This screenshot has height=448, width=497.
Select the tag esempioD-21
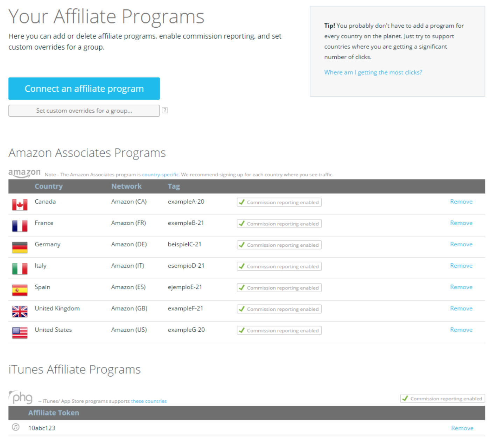[186, 266]
